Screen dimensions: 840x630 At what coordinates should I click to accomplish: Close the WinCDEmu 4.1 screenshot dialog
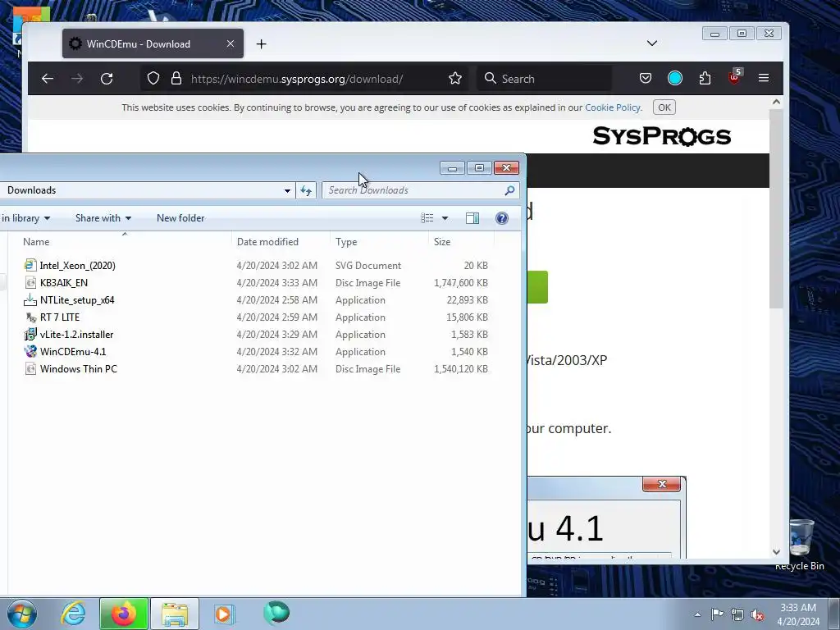tap(662, 484)
